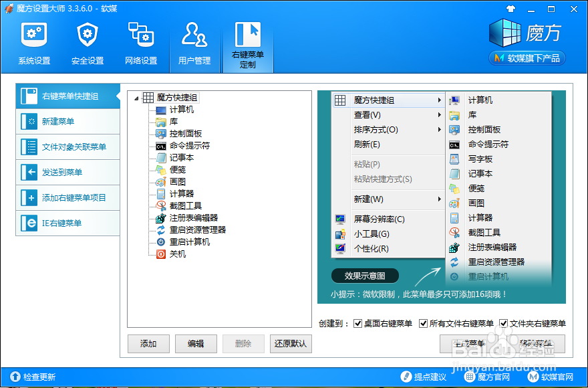Open 用户管理 toolbar icon
Viewport: 588px width, 388px height.
194,44
